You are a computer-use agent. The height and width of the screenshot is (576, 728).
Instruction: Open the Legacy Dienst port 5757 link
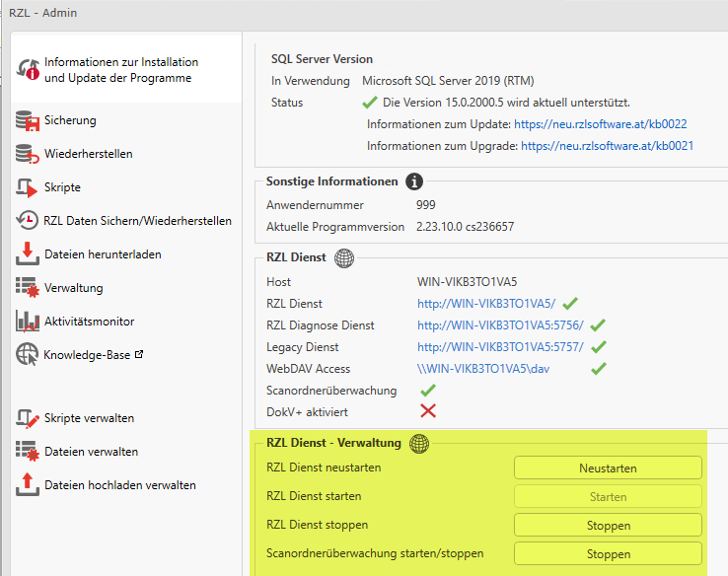tap(500, 347)
